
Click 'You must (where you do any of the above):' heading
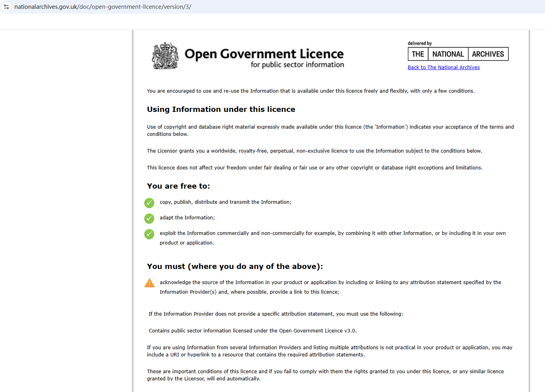click(235, 267)
